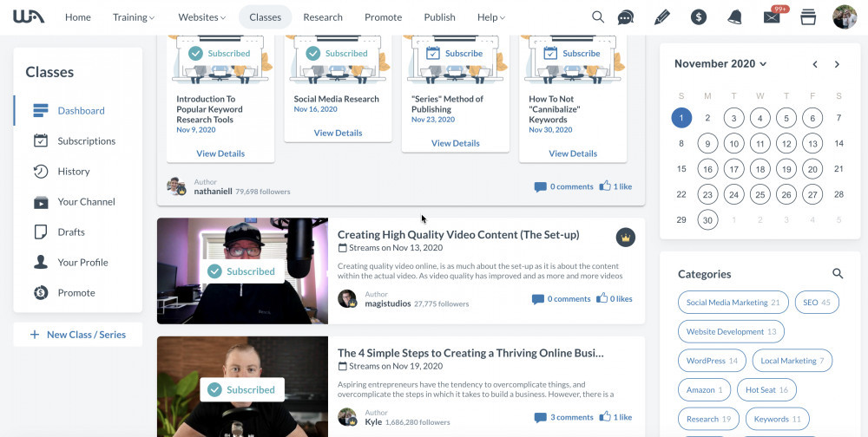Image resolution: width=868 pixels, height=437 pixels.
Task: Toggle Subscribed on Social Media Research class
Action: point(337,54)
